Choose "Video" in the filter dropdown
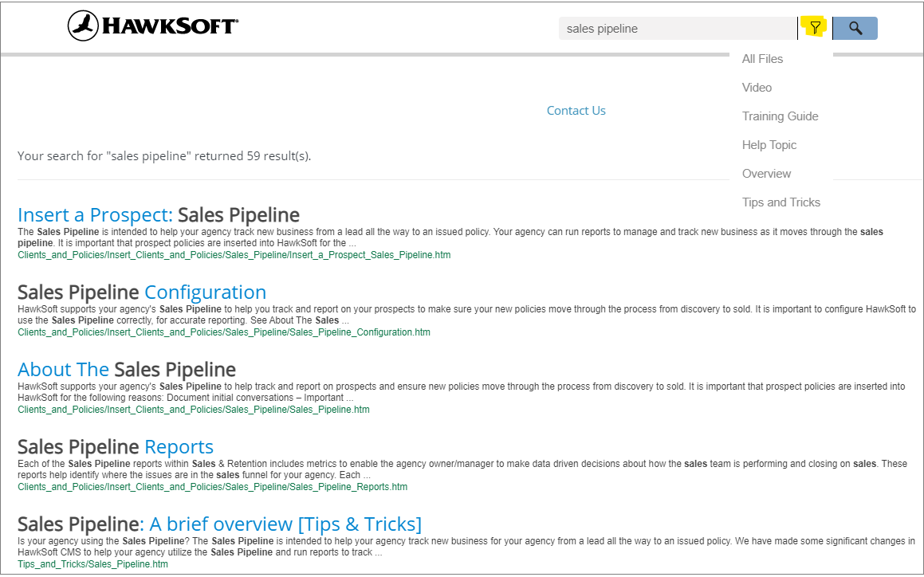 [757, 87]
